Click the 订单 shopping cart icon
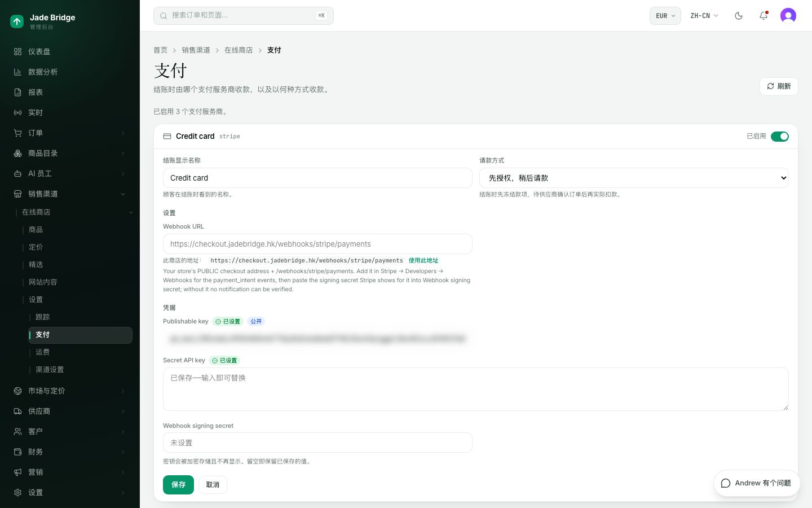Screen dimensions: 812x508 (x=17, y=133)
